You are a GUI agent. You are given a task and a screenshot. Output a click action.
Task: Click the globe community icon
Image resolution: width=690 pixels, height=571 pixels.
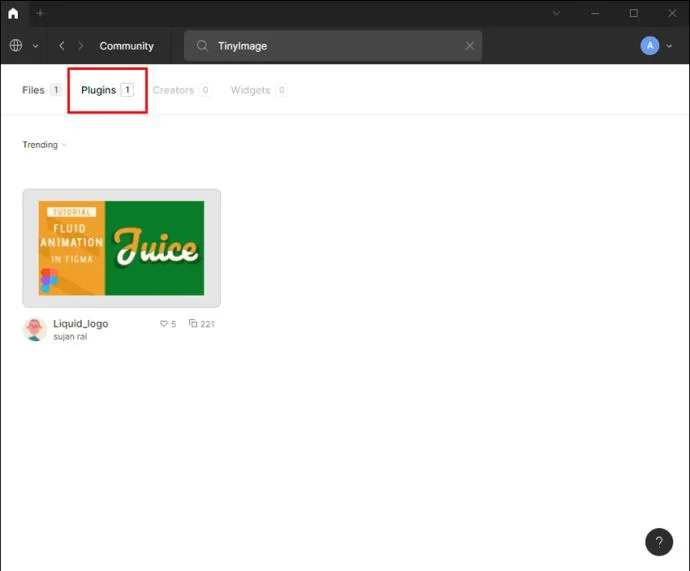pos(16,45)
